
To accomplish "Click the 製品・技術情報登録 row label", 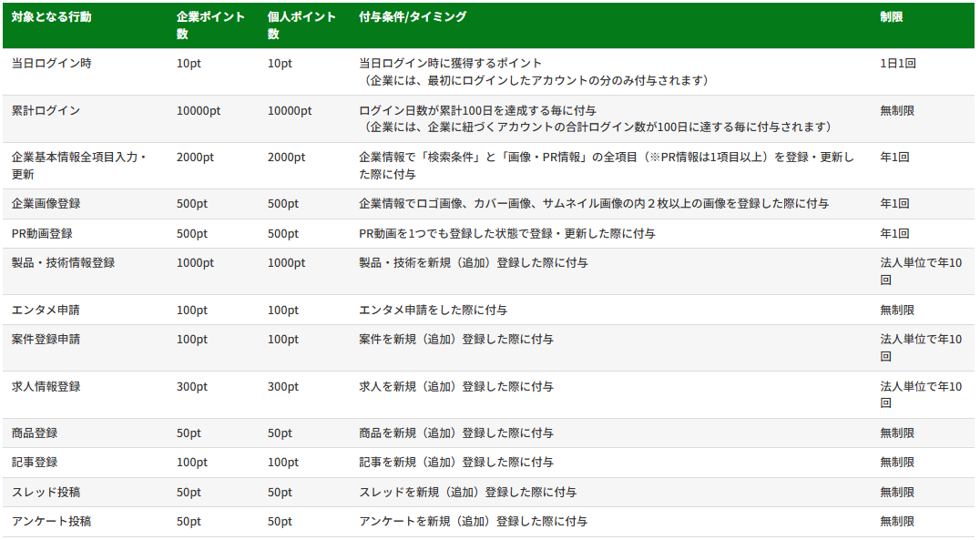I will click(x=63, y=263).
